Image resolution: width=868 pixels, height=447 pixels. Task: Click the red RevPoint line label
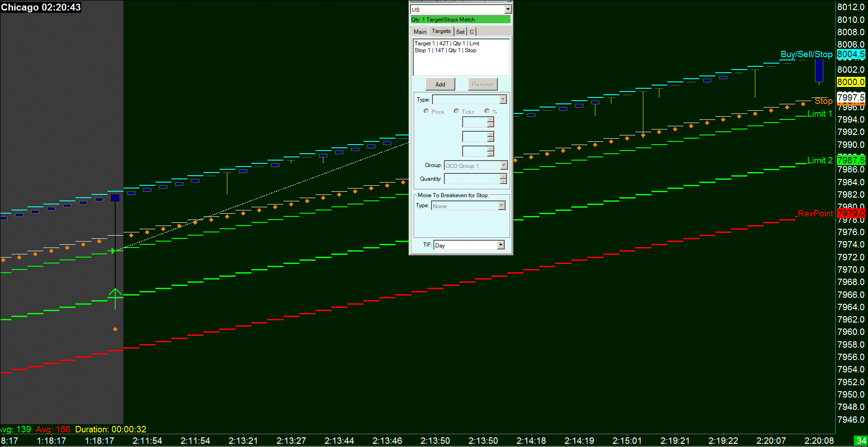click(x=815, y=214)
